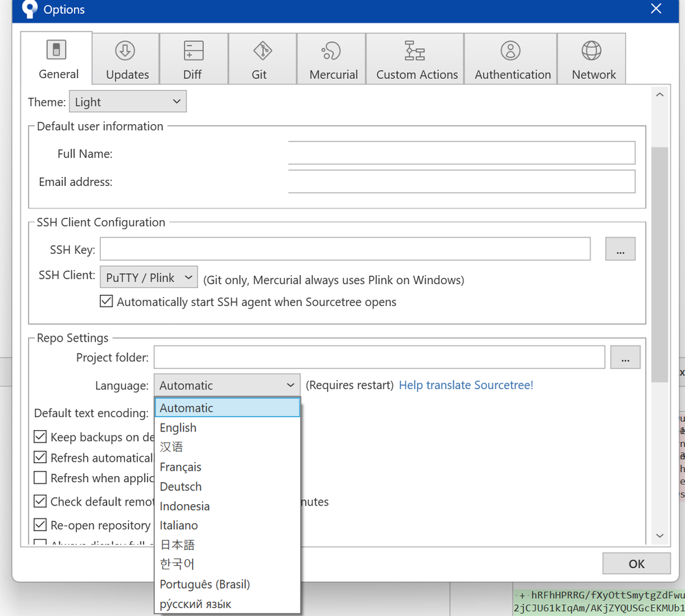Click the OK button
This screenshot has width=685, height=616.
click(x=636, y=564)
